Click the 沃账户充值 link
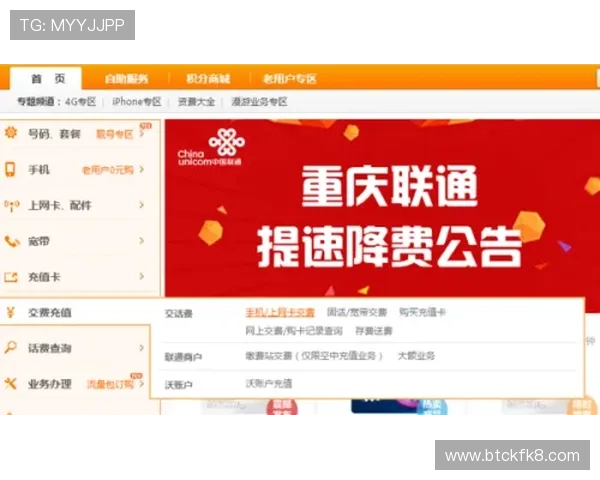 (x=269, y=383)
